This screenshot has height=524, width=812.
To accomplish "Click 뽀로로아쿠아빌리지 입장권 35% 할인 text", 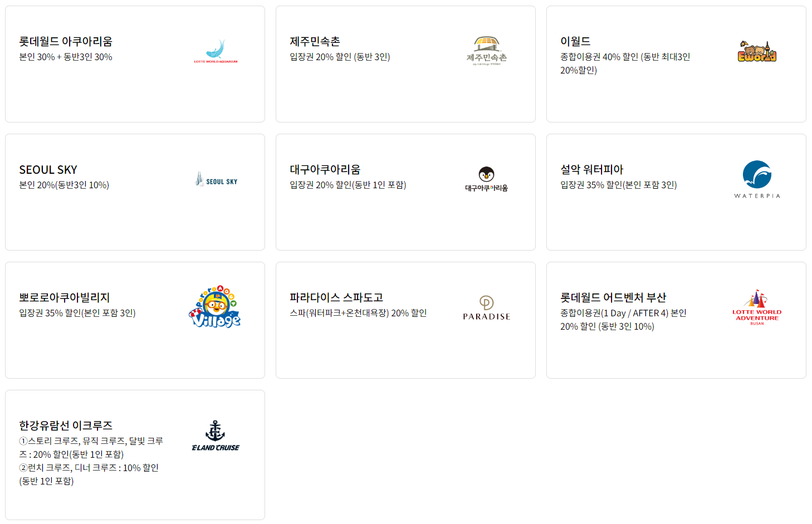I will [77, 313].
